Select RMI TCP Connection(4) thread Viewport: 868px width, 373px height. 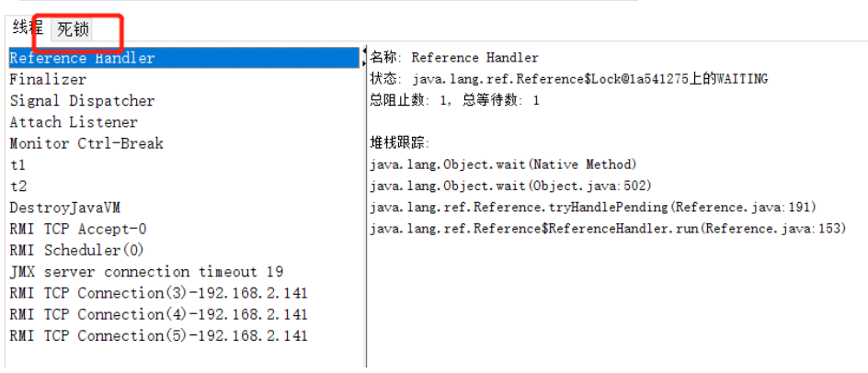tap(184, 314)
